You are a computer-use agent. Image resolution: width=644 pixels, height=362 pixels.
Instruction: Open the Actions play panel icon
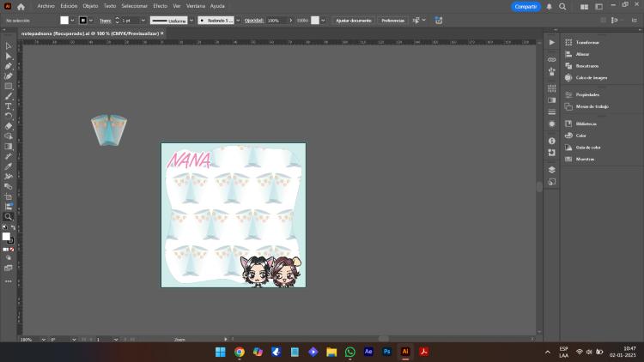(x=551, y=43)
